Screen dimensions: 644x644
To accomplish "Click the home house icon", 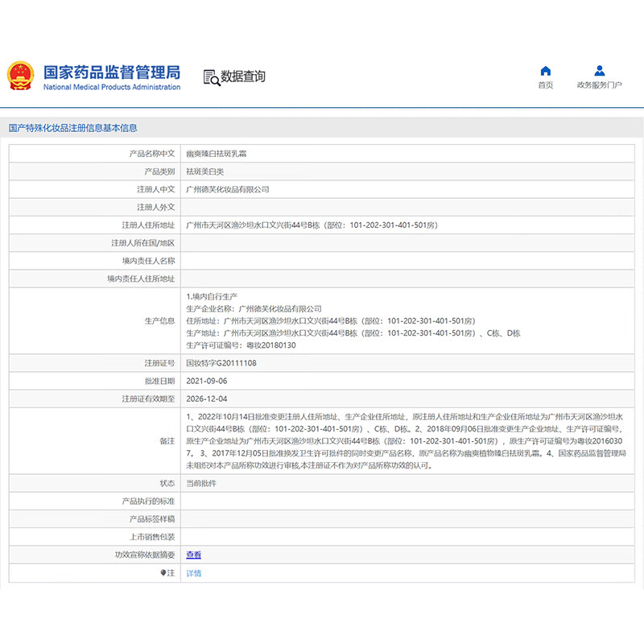I will pyautogui.click(x=546, y=71).
